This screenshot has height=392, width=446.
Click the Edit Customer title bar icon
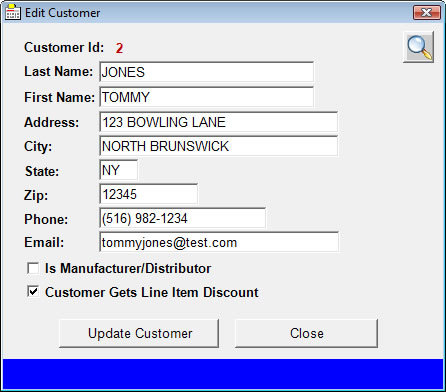(x=12, y=12)
